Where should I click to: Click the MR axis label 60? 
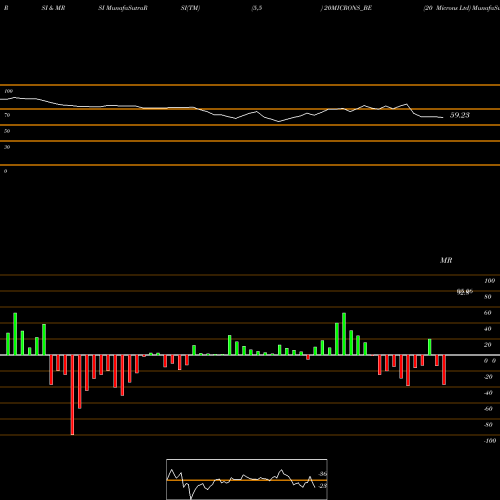488,313
